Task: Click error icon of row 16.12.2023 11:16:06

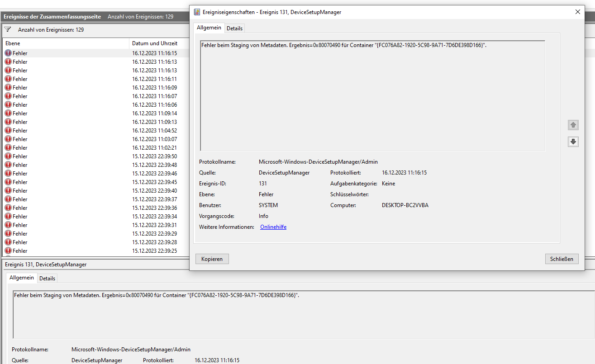Action: click(8, 104)
